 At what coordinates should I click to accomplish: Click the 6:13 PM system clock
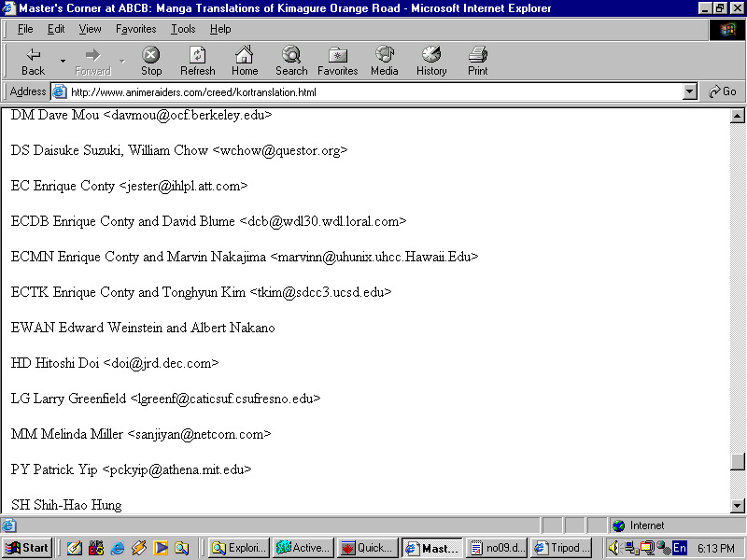(x=715, y=548)
